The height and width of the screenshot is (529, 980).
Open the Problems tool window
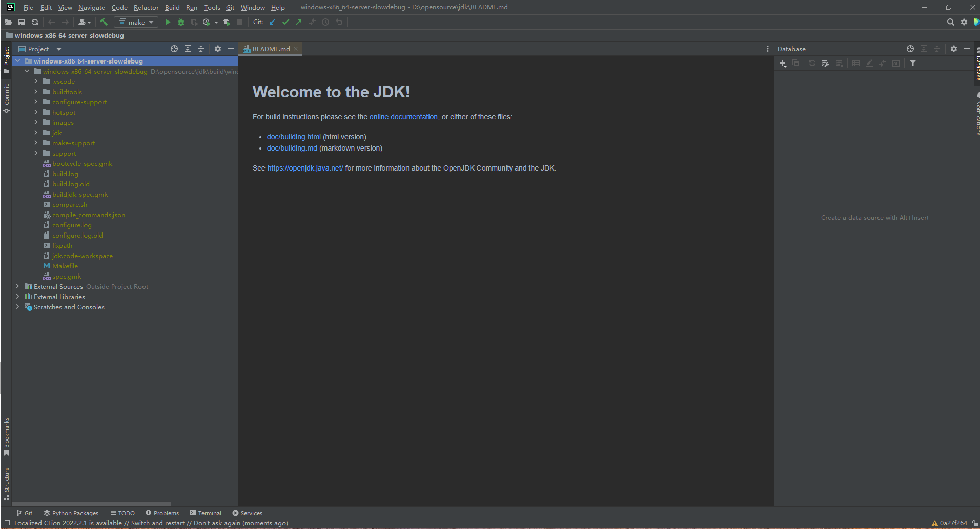click(162, 513)
